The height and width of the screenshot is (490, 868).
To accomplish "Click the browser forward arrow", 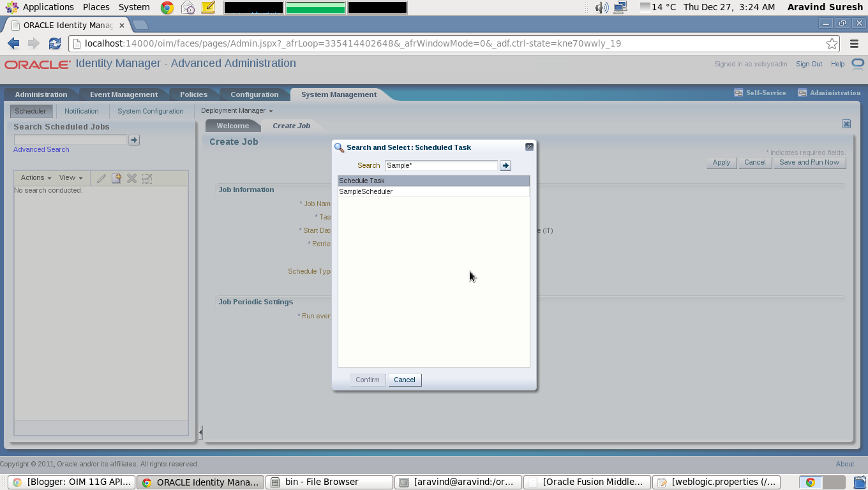I will (34, 43).
